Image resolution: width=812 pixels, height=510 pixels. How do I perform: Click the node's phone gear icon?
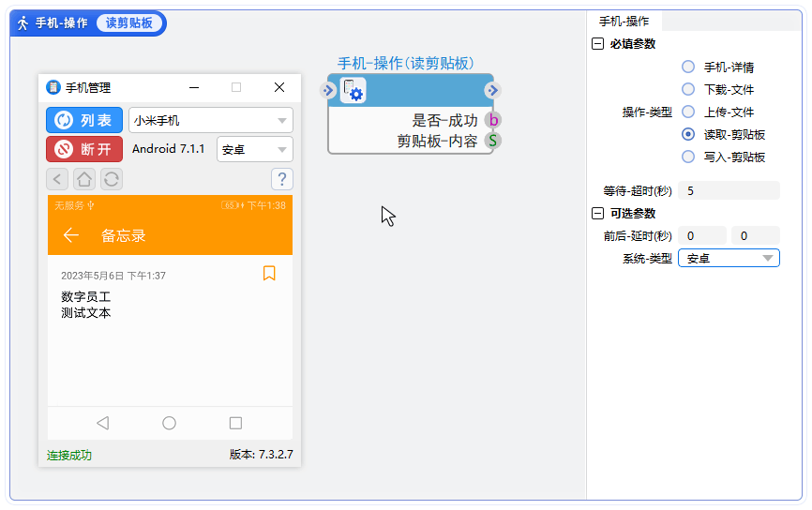click(353, 90)
